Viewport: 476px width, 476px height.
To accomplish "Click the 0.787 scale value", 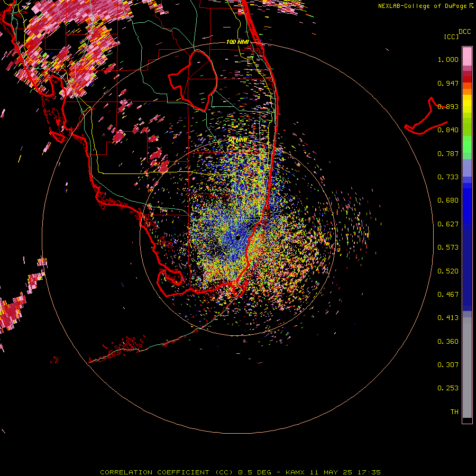I will pyautogui.click(x=448, y=153).
